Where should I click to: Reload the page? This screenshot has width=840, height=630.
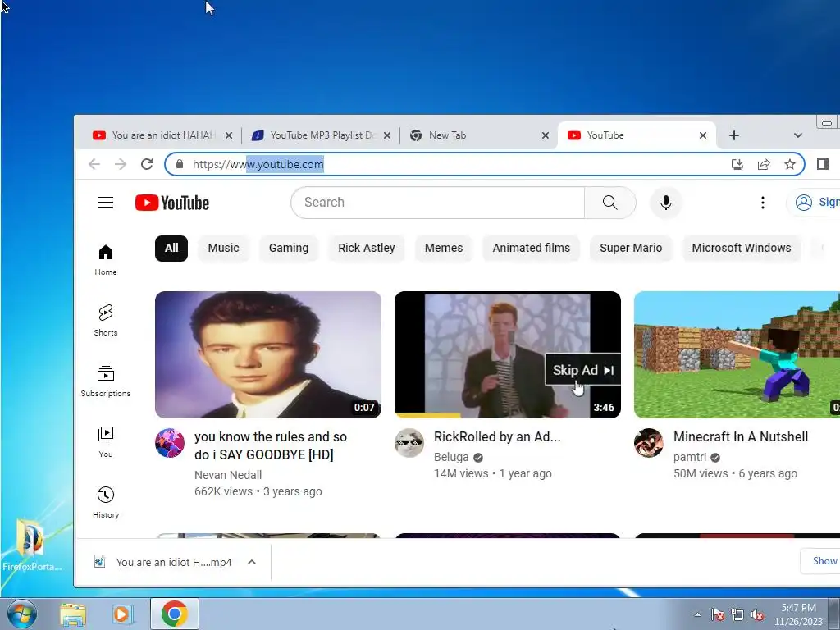click(x=147, y=164)
